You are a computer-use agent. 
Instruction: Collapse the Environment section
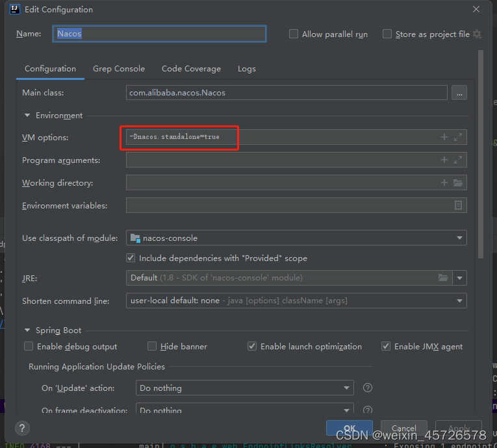[27, 116]
